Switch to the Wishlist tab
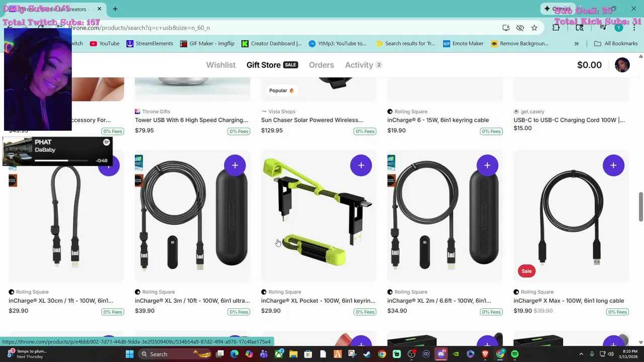The width and height of the screenshot is (644, 362). point(221,65)
